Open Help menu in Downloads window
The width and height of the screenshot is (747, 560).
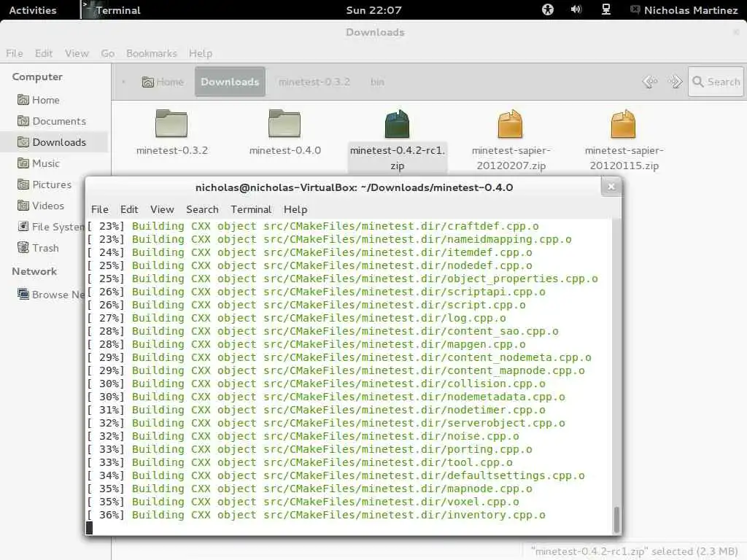point(201,53)
